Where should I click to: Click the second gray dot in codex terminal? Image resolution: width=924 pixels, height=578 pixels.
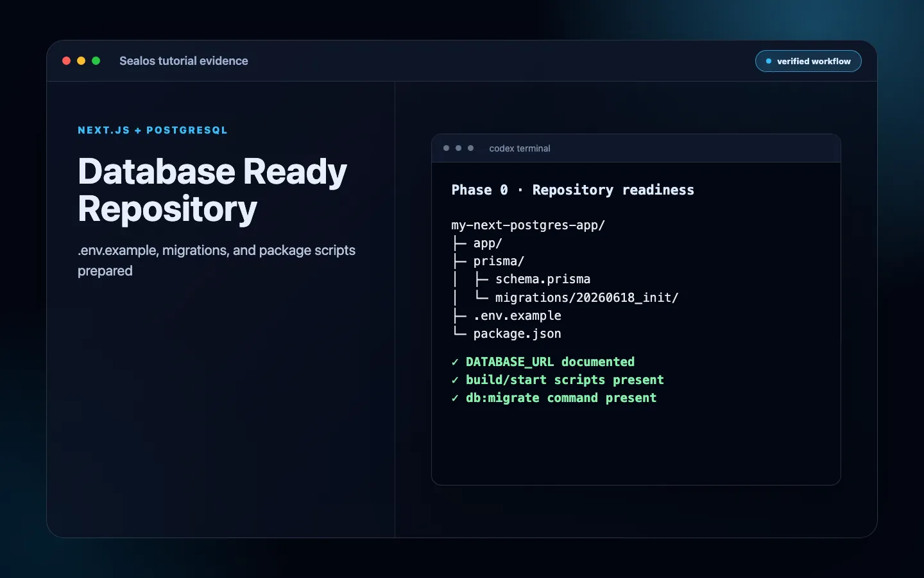(458, 148)
